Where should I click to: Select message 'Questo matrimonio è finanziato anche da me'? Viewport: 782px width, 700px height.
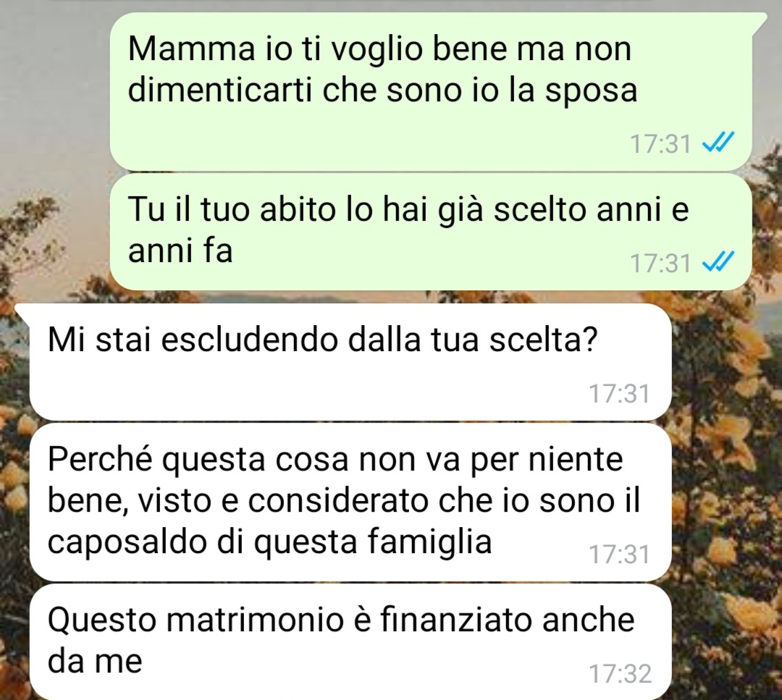point(350,641)
